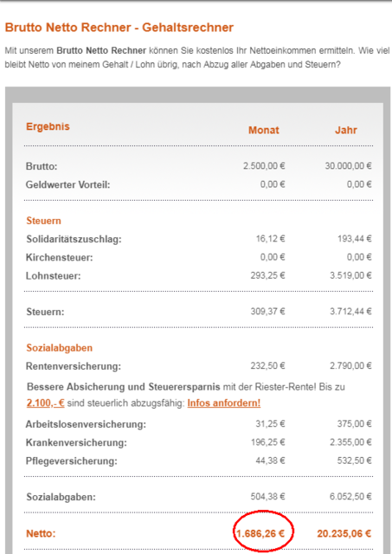
Task: Click the Krankenversicherung label
Action: tap(76, 442)
